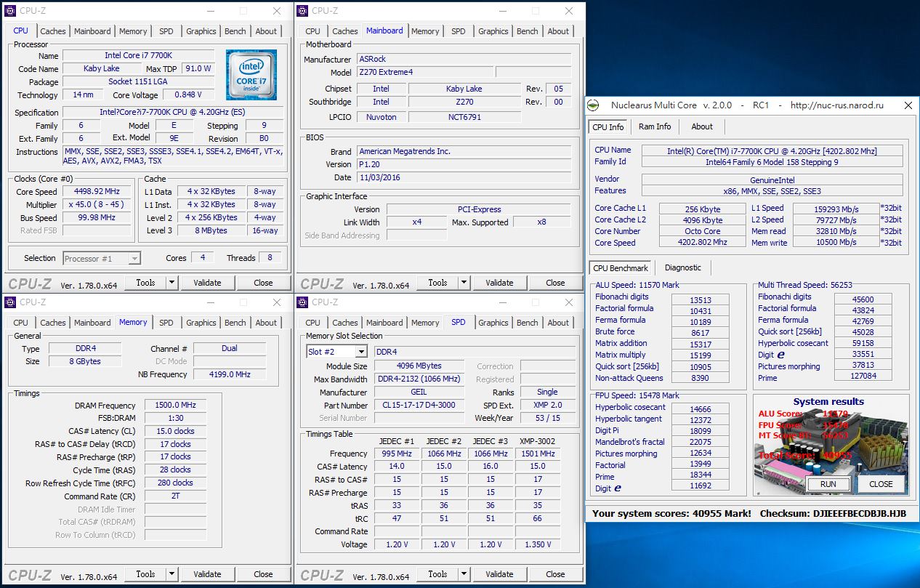This screenshot has width=920, height=588.
Task: Click the Prime multi-thread score 127084
Action: [x=863, y=376]
